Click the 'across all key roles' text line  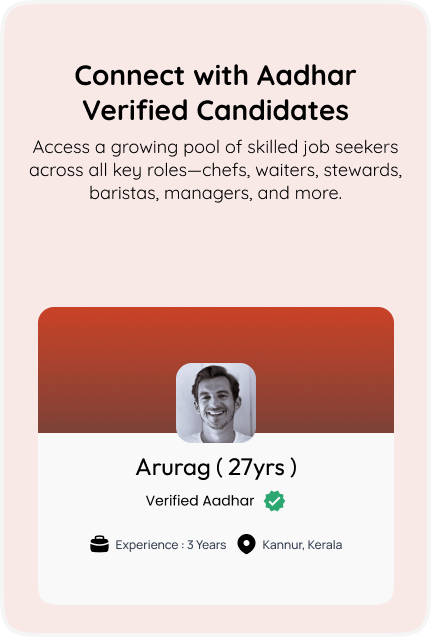tap(215, 170)
